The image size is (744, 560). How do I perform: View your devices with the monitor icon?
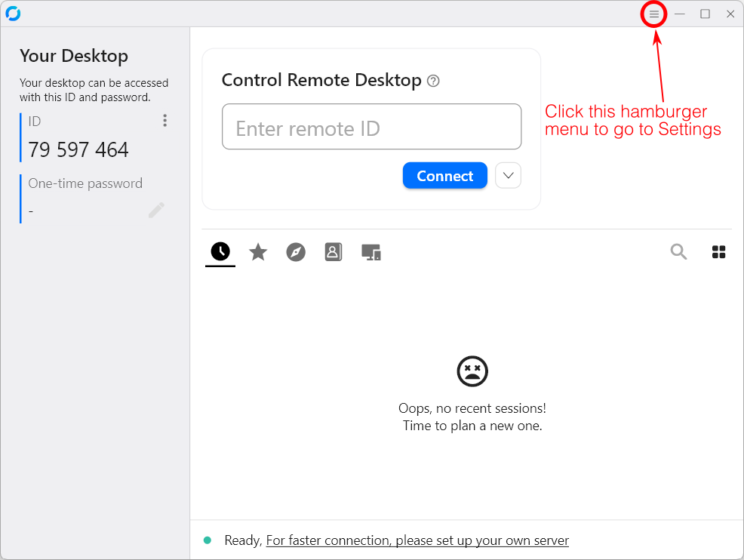[370, 252]
